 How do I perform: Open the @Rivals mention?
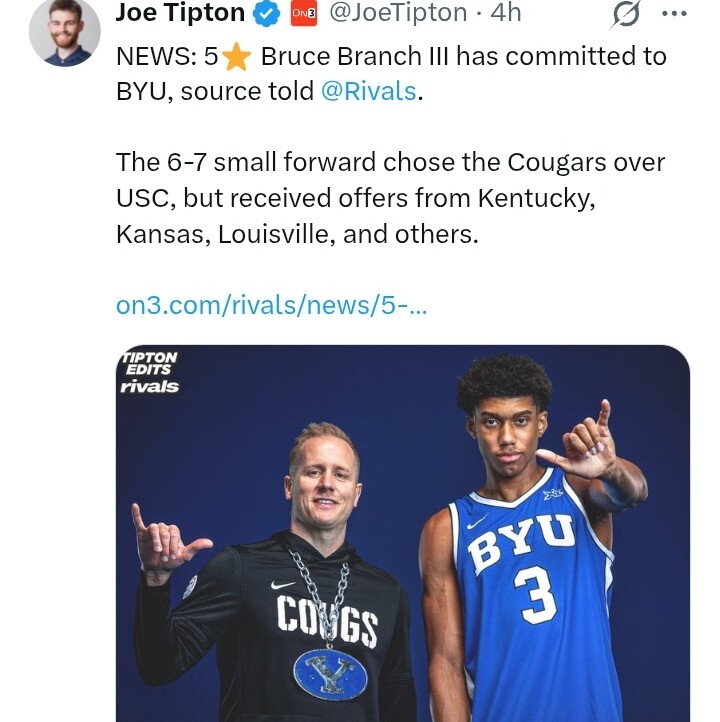[x=368, y=90]
